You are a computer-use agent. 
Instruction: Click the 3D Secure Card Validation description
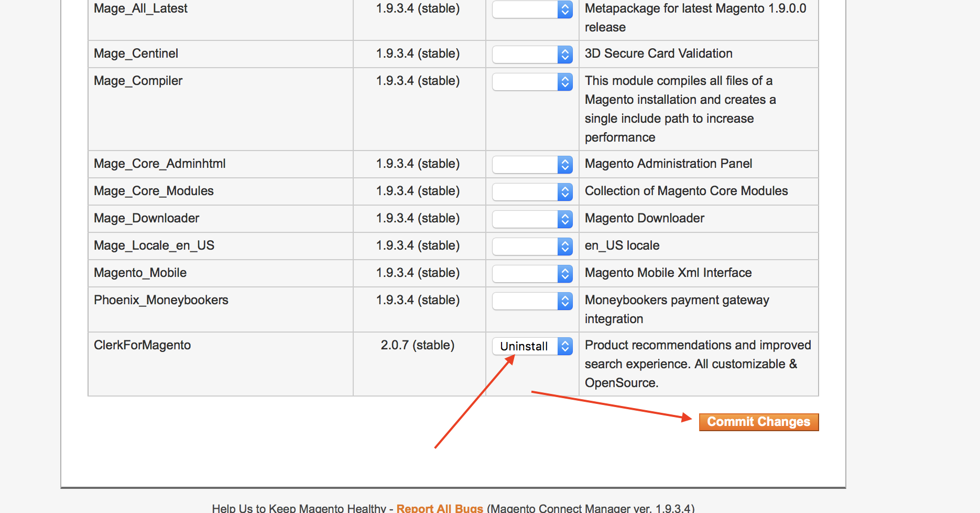[x=658, y=54]
